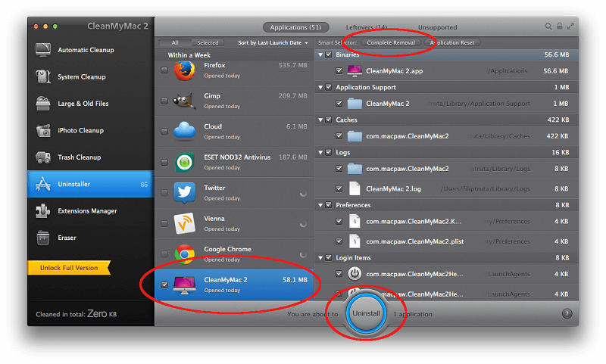This screenshot has width=606, height=364.
Task: Click the first CleanMyMac2He... login item power icon
Action: tap(355, 274)
